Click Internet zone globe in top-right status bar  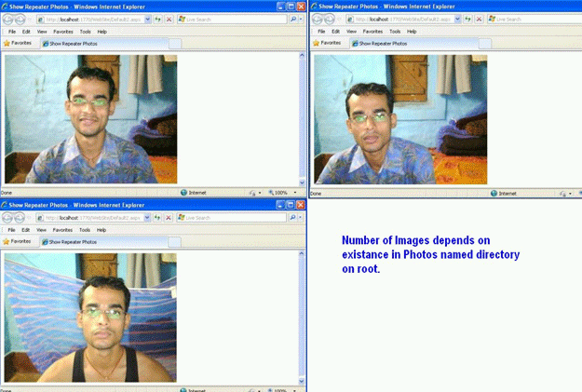494,193
